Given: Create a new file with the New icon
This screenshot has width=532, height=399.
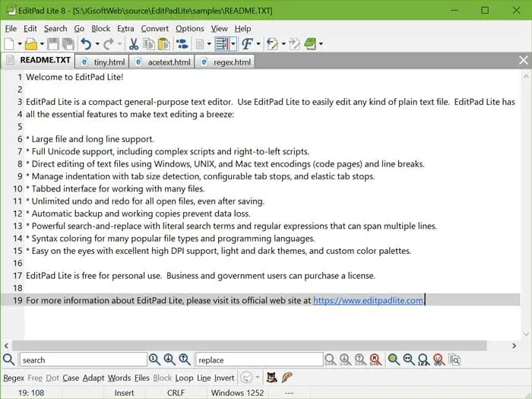Looking at the screenshot, I should [x=9, y=44].
